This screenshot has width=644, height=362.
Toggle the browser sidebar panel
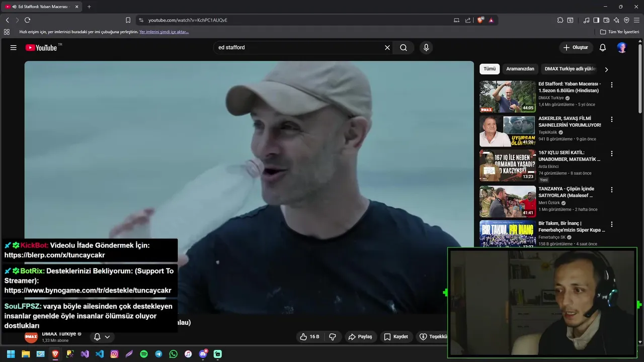click(x=596, y=20)
